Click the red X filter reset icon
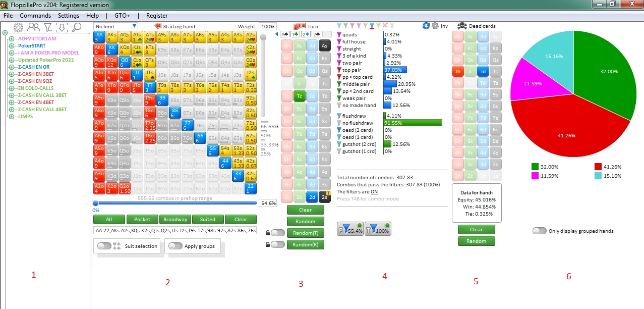The height and width of the screenshot is (309, 644). (385, 25)
